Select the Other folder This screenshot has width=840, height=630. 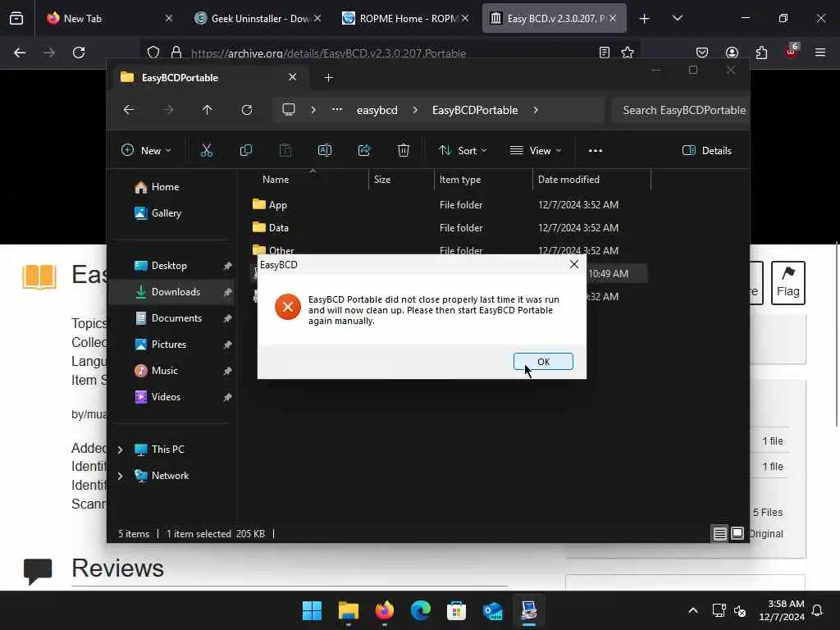pos(273,249)
